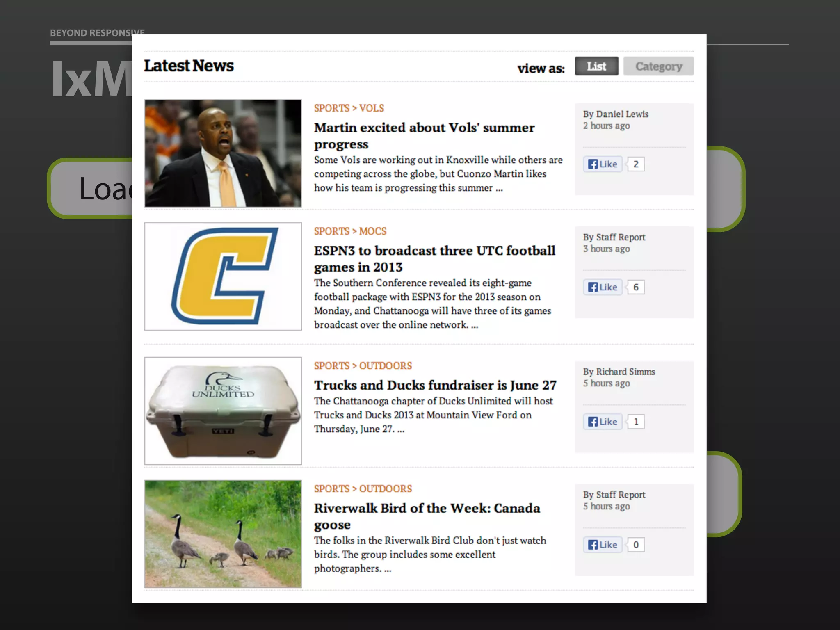Click the Chattanooga C logo thumbnail
The image size is (840, 630).
click(x=223, y=276)
